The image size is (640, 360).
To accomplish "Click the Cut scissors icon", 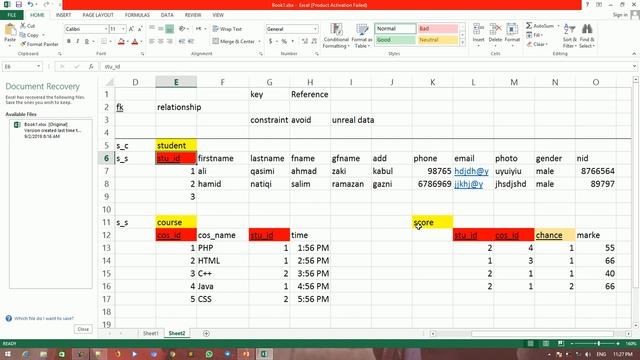I will tap(23, 26).
